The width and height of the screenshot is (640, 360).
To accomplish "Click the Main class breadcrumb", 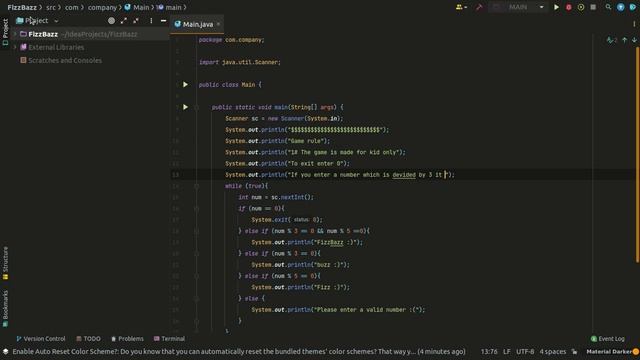I will tap(137, 7).
